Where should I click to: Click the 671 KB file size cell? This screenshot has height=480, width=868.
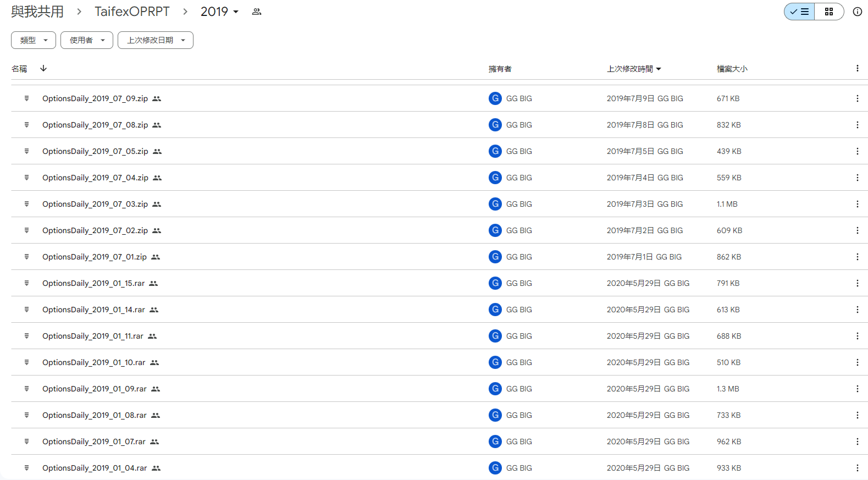click(x=728, y=98)
